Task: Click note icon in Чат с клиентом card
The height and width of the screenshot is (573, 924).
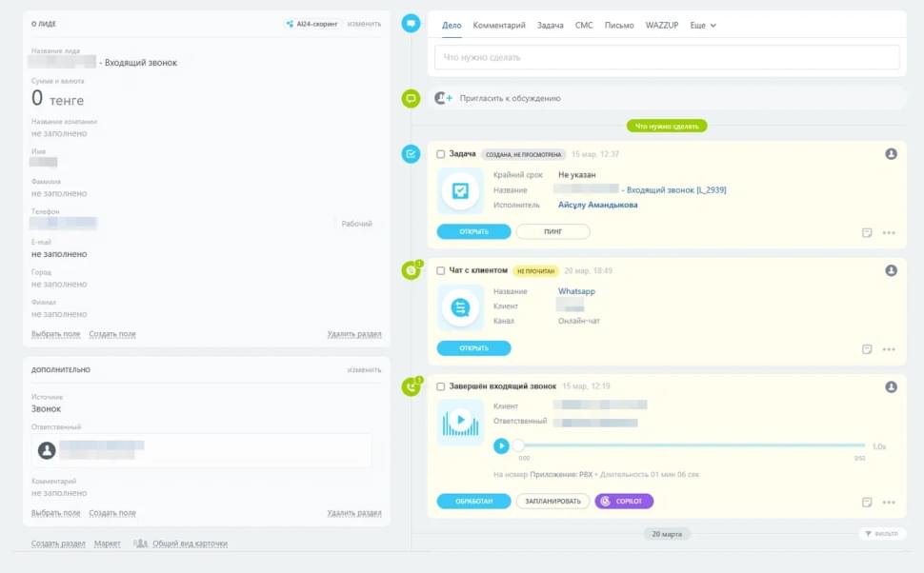Action: [x=867, y=349]
